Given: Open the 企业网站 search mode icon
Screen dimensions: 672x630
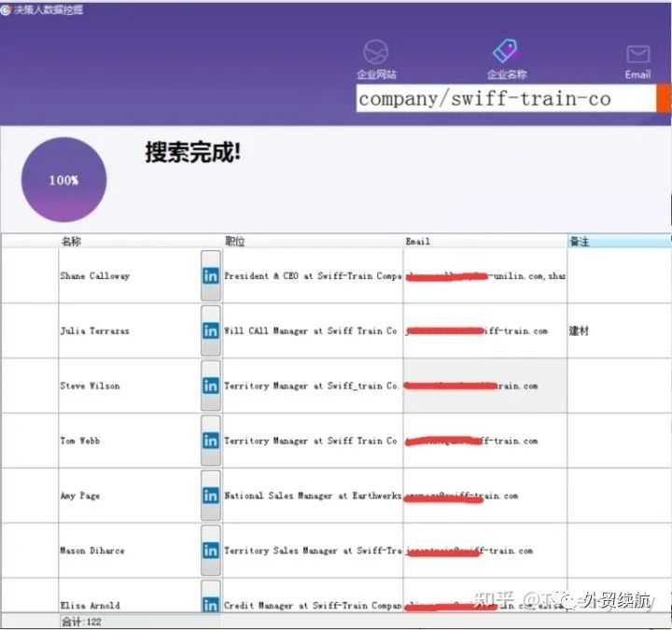Looking at the screenshot, I should 376,52.
